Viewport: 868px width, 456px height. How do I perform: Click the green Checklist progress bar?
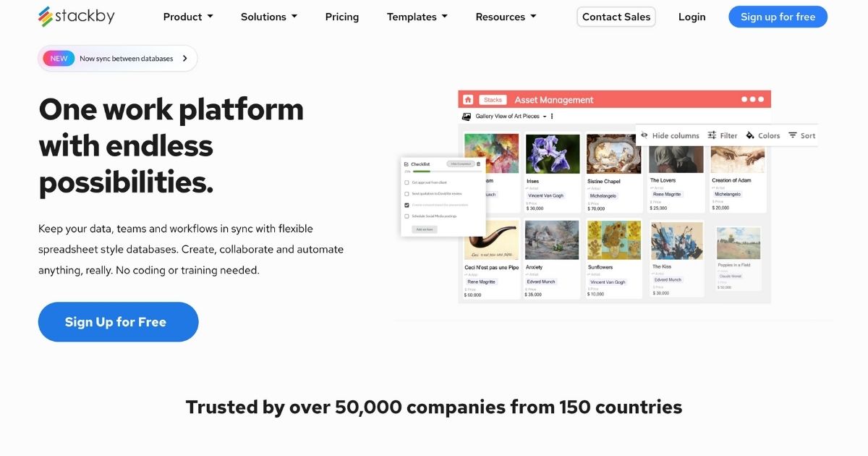click(421, 172)
